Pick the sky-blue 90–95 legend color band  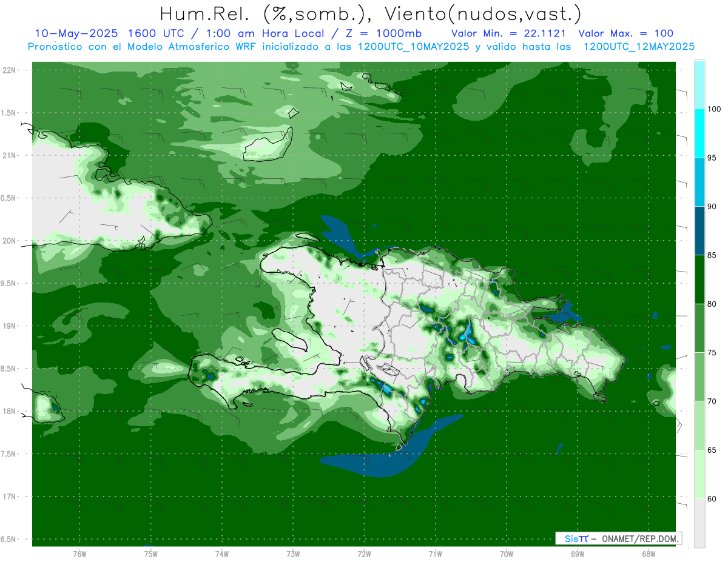click(699, 182)
